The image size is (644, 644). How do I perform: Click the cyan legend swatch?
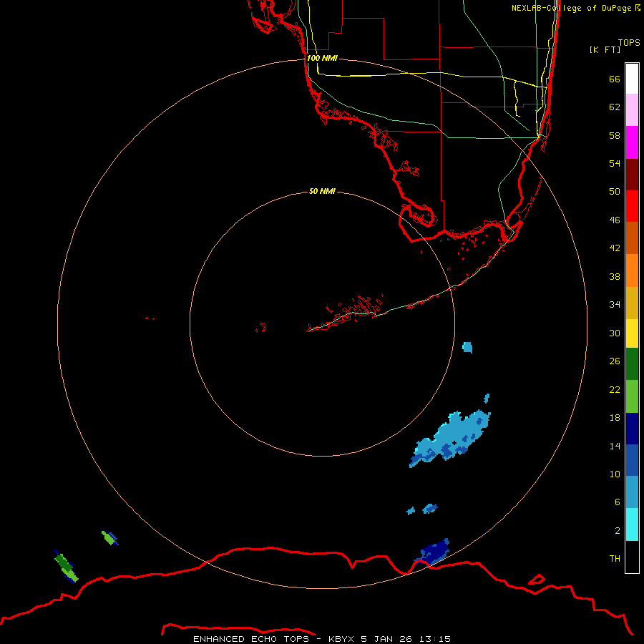632,525
